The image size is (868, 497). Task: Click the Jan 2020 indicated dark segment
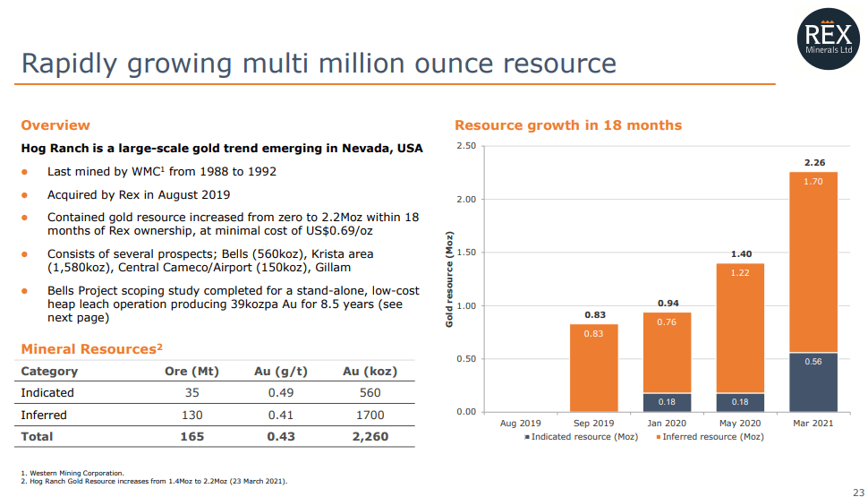667,403
